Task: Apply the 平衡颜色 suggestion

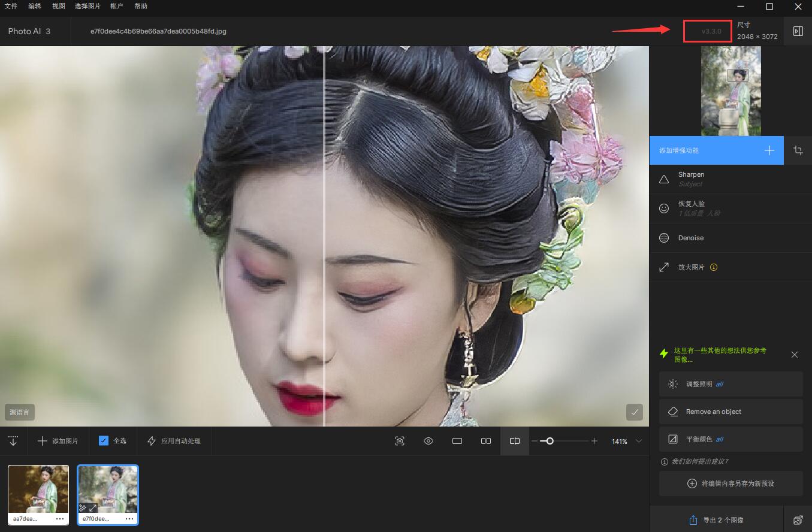Action: (x=731, y=439)
